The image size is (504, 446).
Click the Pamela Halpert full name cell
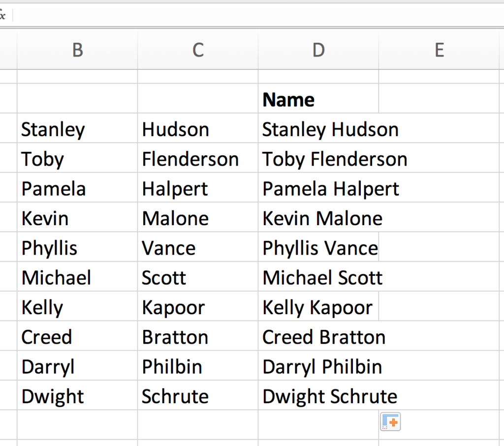[318, 187]
